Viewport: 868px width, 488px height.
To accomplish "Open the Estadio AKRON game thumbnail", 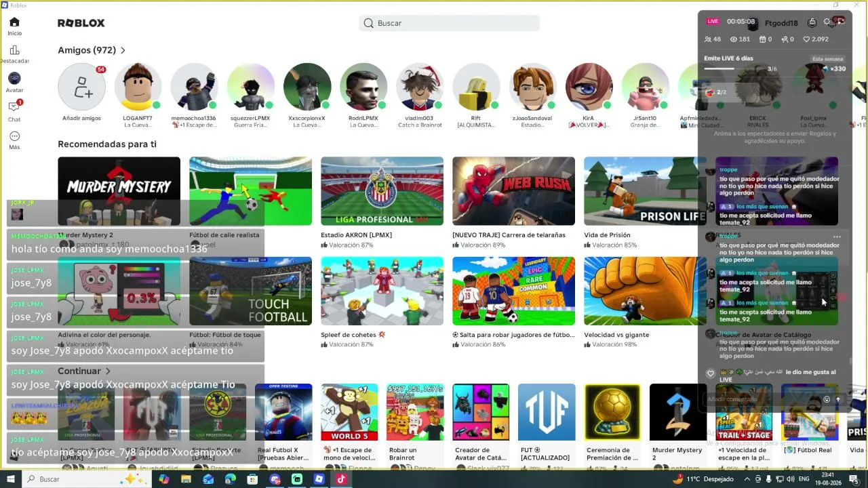I will pos(382,191).
